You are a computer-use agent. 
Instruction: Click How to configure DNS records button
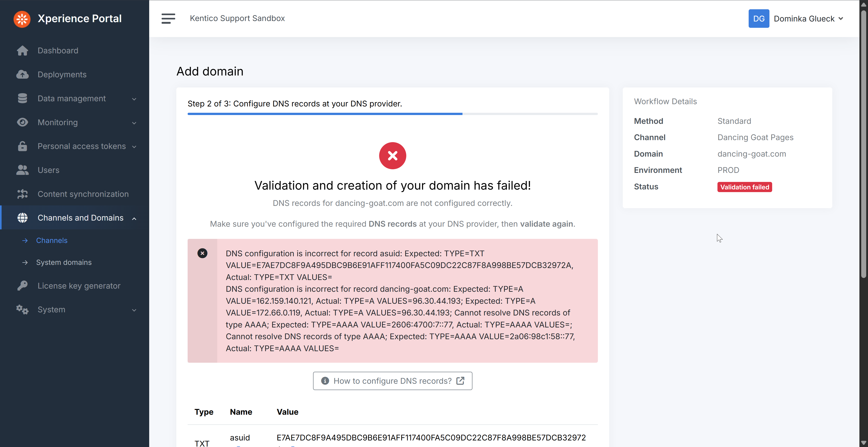click(x=393, y=381)
